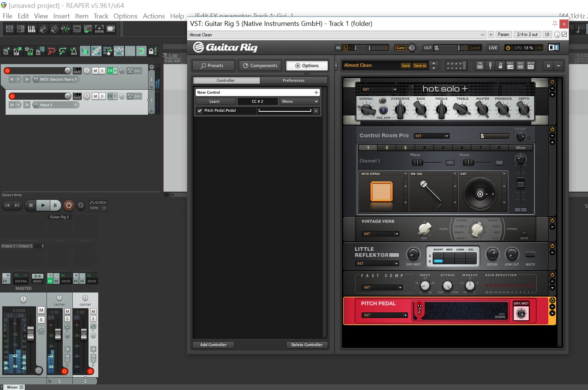Show the POST tape deck in Guitar Rig
The width and height of the screenshot is (588, 390).
click(x=520, y=66)
